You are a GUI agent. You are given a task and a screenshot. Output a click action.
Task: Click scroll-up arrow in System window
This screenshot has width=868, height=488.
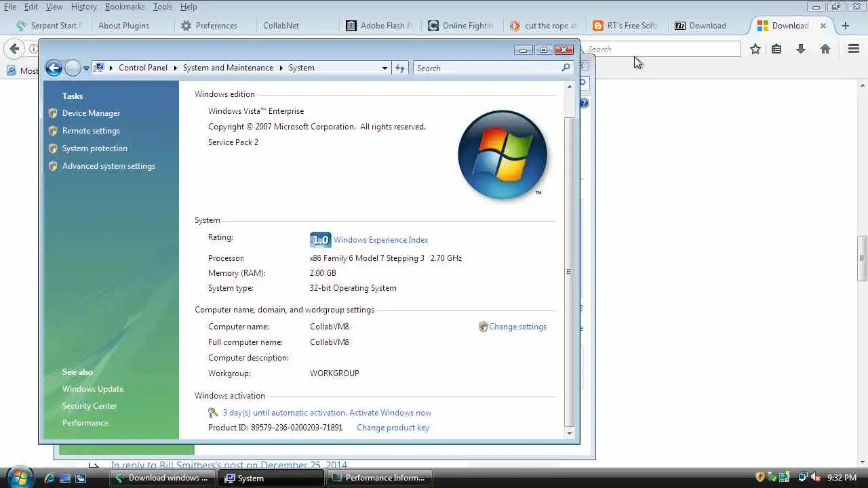(x=569, y=87)
